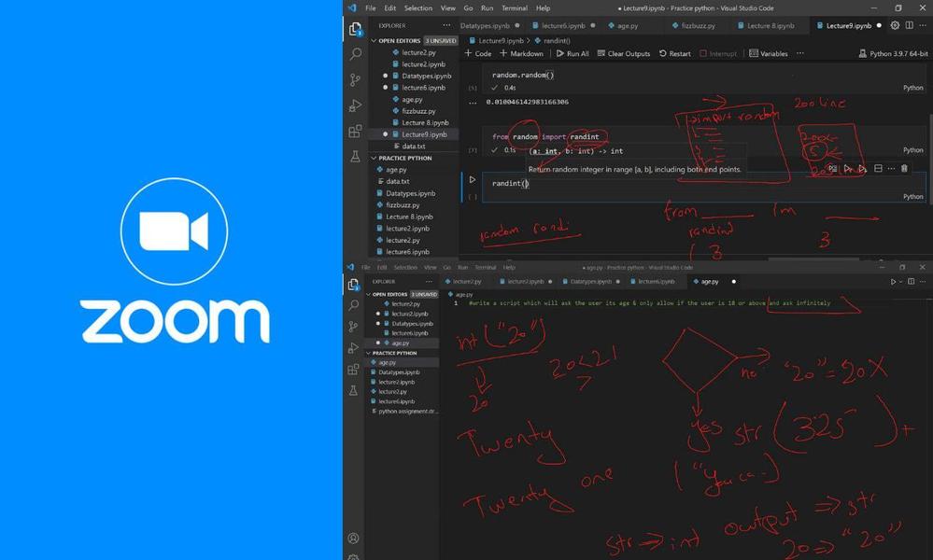Open Testing flask icon in Lecture9 window
This screenshot has width=933, height=560.
[355, 157]
